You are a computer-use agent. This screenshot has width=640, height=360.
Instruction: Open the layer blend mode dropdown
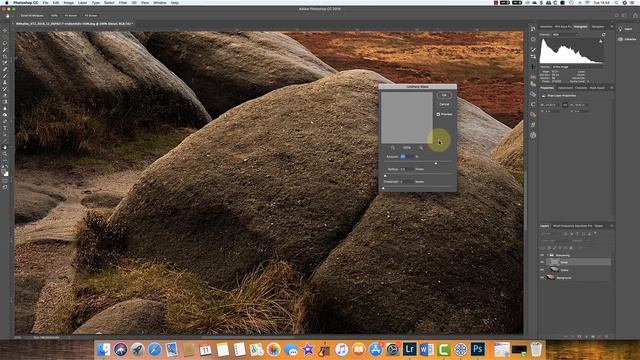coord(555,241)
